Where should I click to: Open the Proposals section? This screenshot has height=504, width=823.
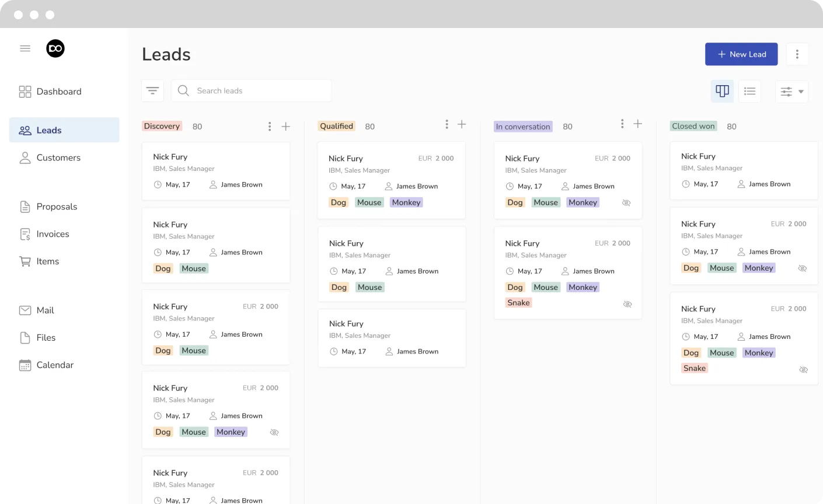click(57, 206)
